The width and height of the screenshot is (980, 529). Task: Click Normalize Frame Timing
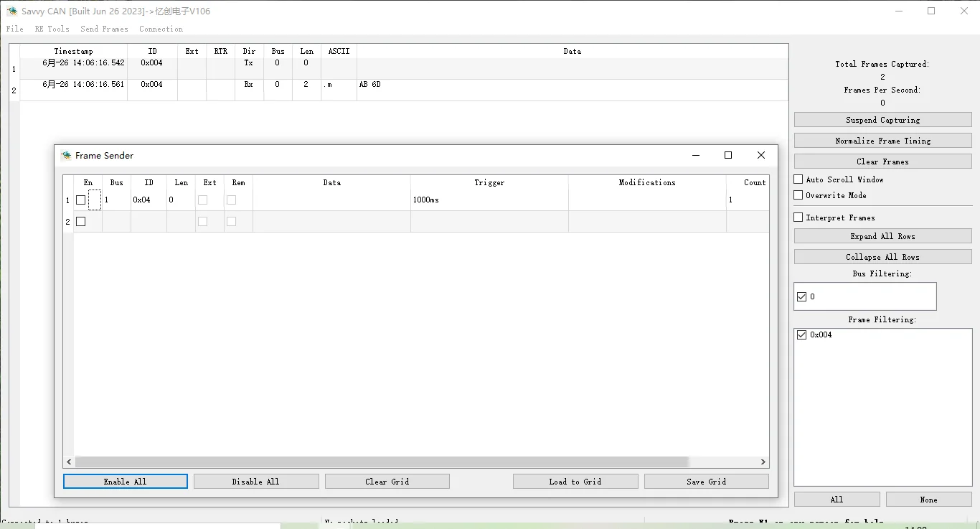[x=882, y=140]
